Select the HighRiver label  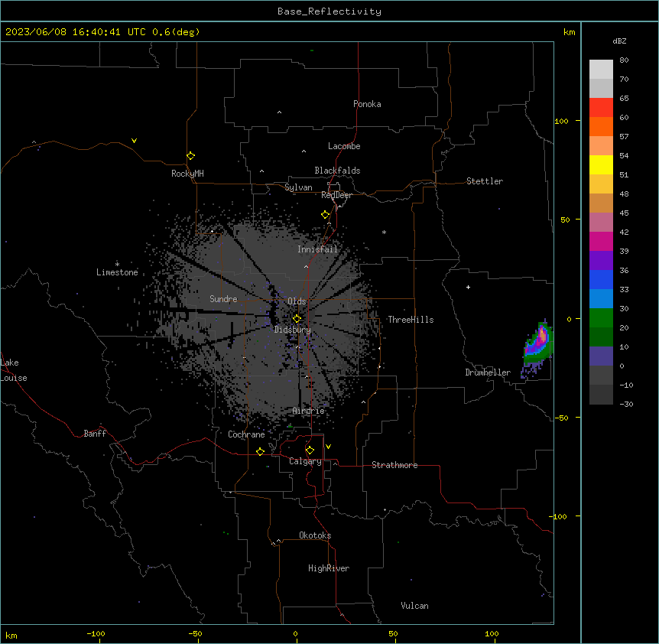click(x=329, y=568)
